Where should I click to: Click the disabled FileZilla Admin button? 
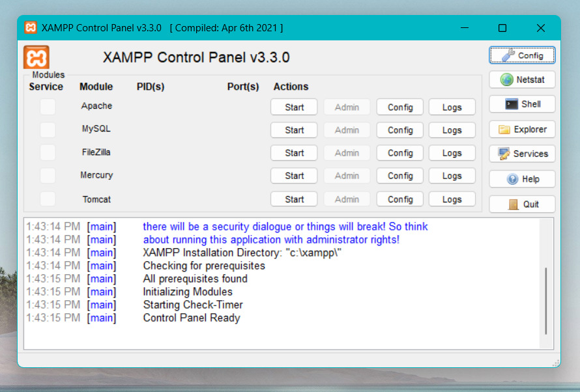347,153
